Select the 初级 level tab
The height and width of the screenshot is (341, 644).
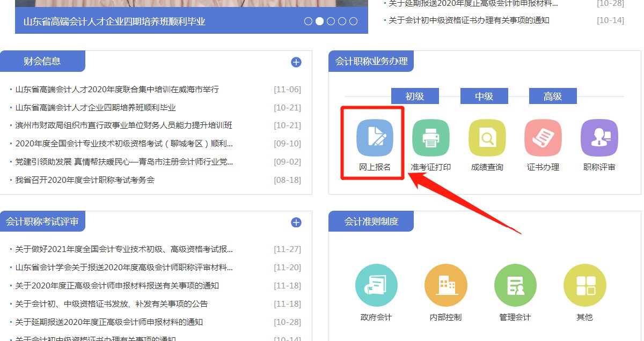[415, 97]
